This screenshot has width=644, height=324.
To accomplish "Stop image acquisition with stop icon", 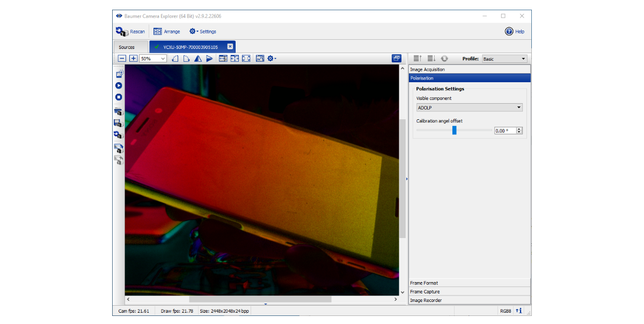I will tap(119, 97).
